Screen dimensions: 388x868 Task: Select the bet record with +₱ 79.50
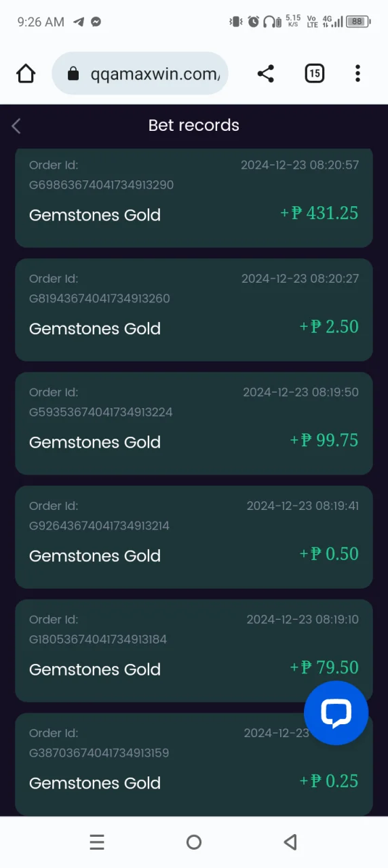pos(194,650)
